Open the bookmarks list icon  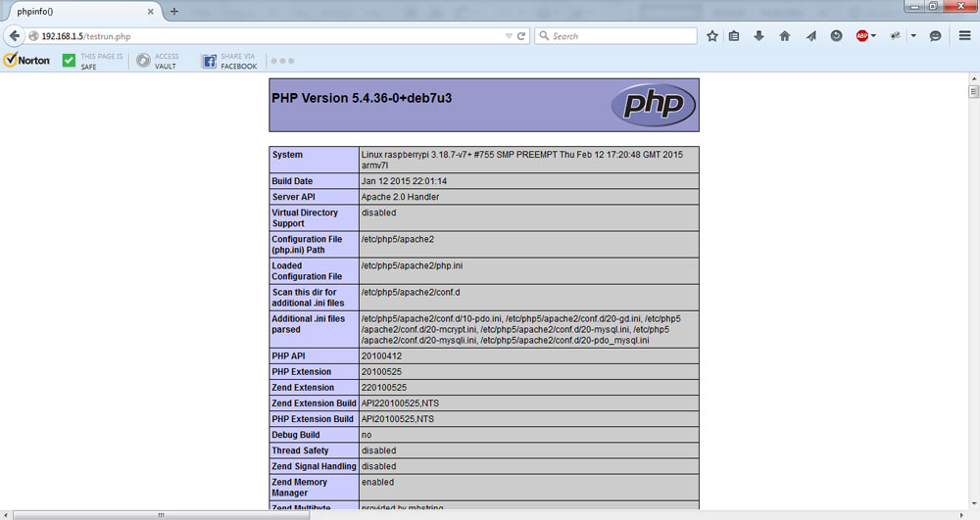click(734, 36)
